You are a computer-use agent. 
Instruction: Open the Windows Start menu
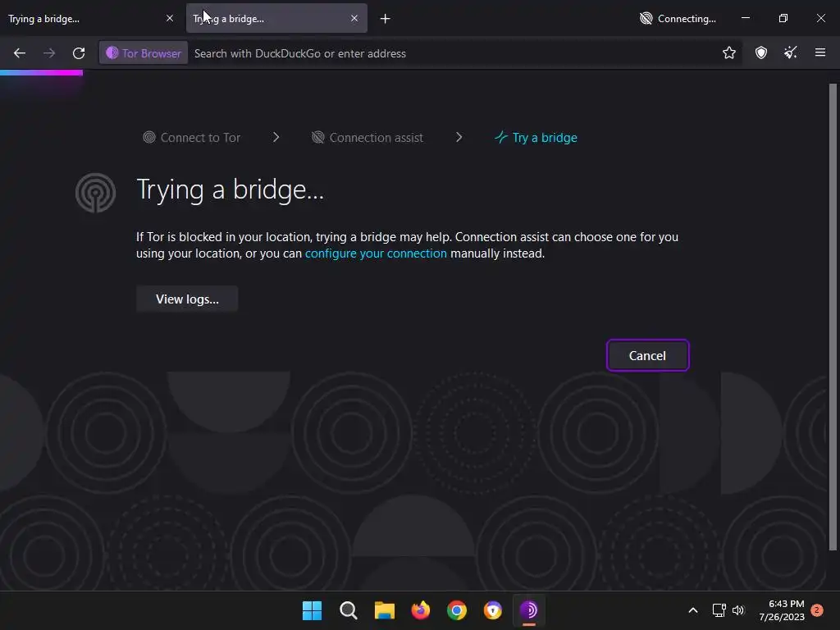(313, 610)
